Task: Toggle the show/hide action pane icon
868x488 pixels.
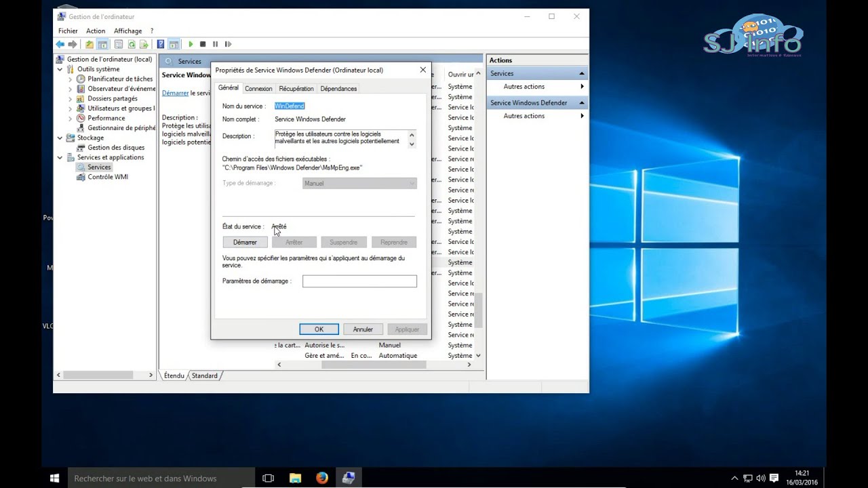Action: 174,44
